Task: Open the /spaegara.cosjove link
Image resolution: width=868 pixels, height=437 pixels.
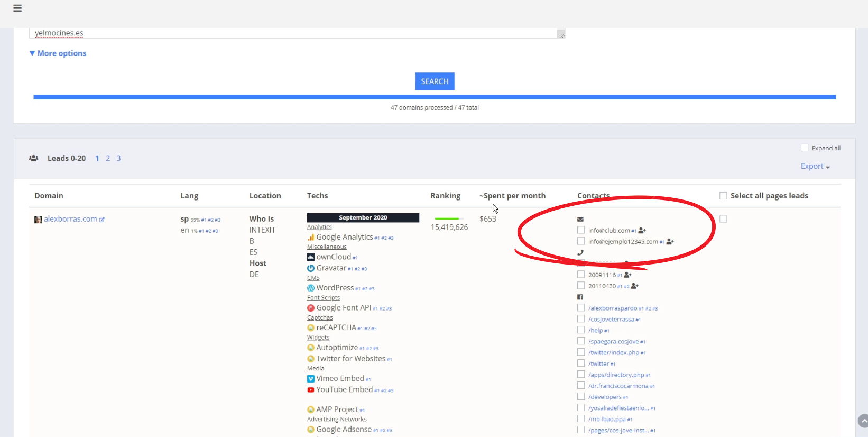Action: [613, 342]
